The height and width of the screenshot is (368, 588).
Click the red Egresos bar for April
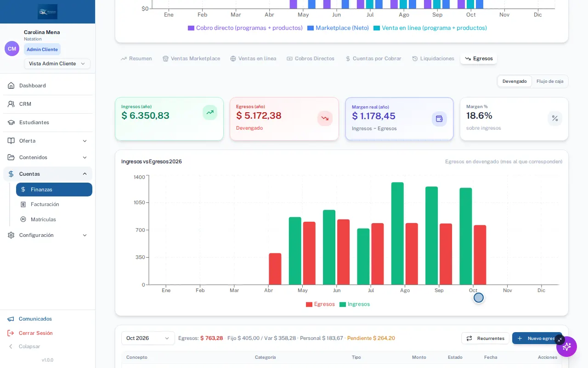click(x=275, y=269)
